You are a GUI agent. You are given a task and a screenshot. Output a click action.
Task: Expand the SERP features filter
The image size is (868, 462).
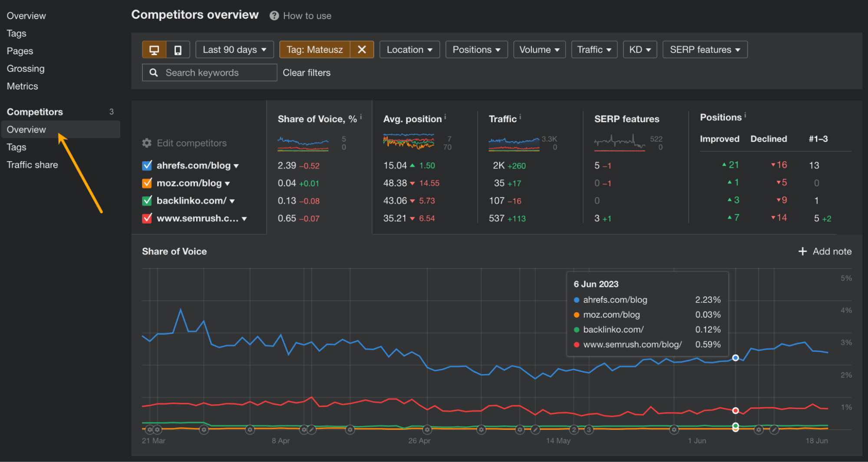pos(704,49)
